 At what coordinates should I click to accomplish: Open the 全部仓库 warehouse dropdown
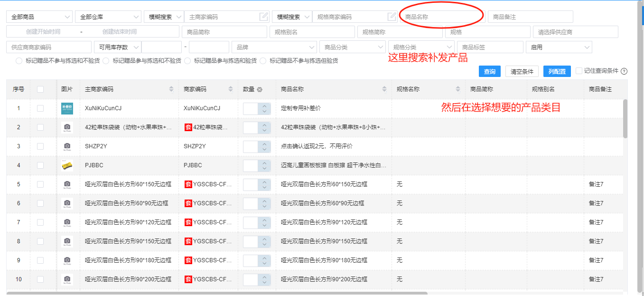pyautogui.click(x=108, y=17)
